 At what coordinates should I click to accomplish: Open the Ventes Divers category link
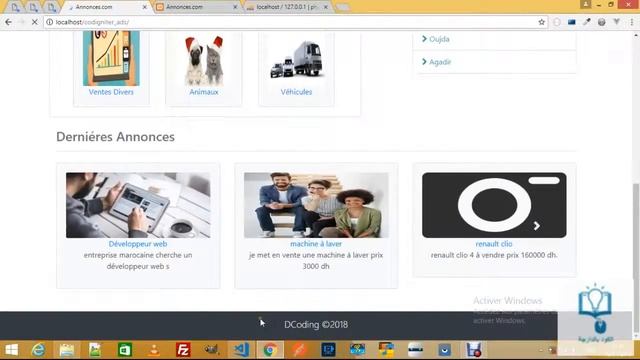point(111,92)
